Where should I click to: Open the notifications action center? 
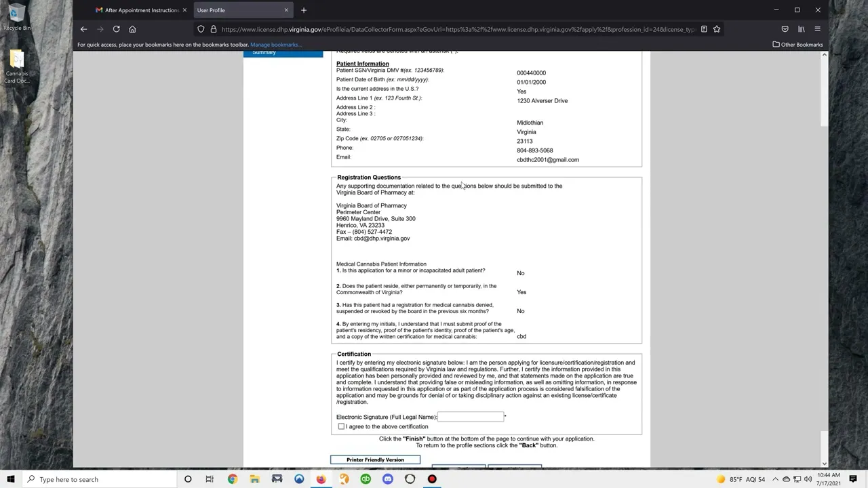(854, 479)
